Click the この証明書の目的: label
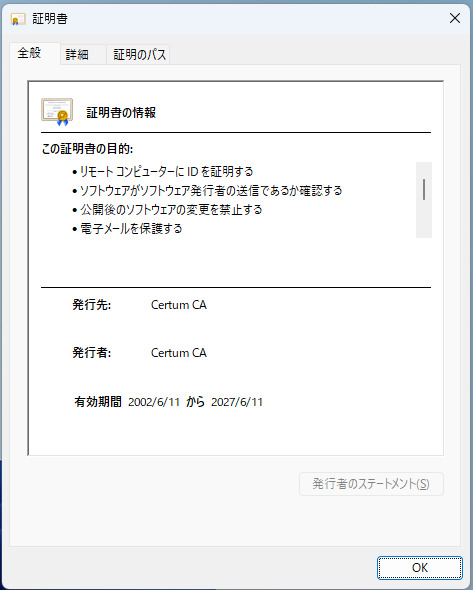The image size is (473, 590). tap(87, 149)
